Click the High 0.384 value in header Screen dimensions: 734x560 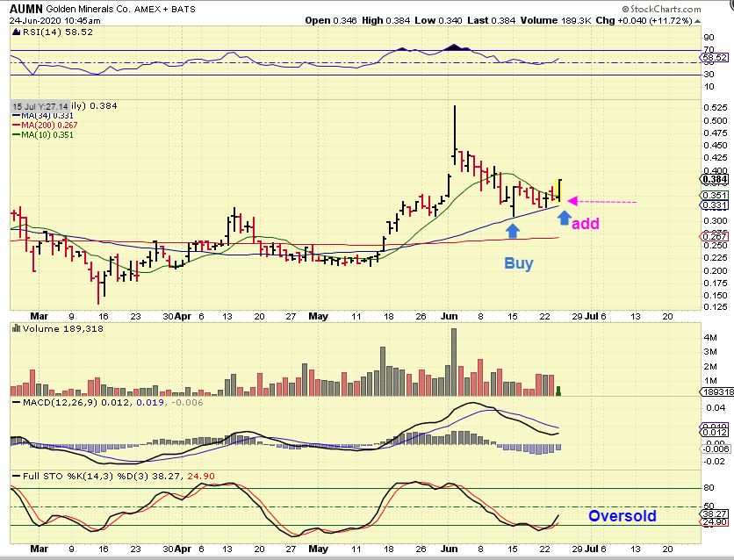(x=385, y=20)
